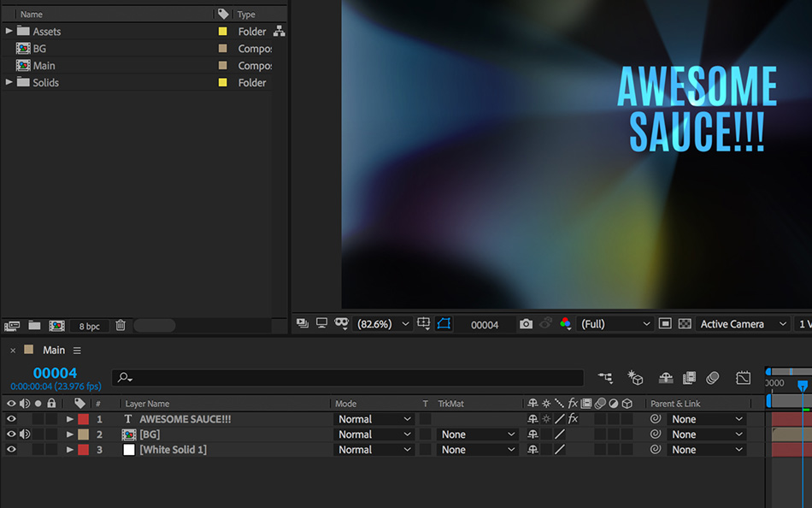Click the red label swatch of layer 1
Image resolution: width=812 pixels, height=508 pixels.
pyautogui.click(x=83, y=419)
